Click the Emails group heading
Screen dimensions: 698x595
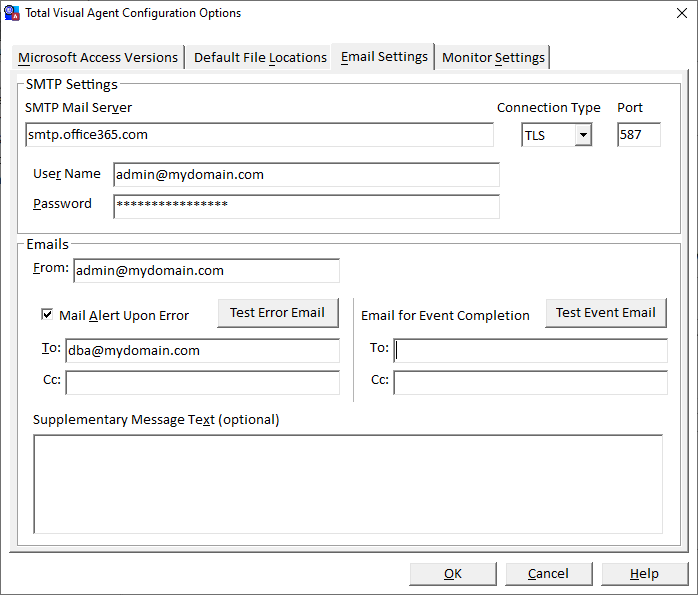pyautogui.click(x=48, y=244)
